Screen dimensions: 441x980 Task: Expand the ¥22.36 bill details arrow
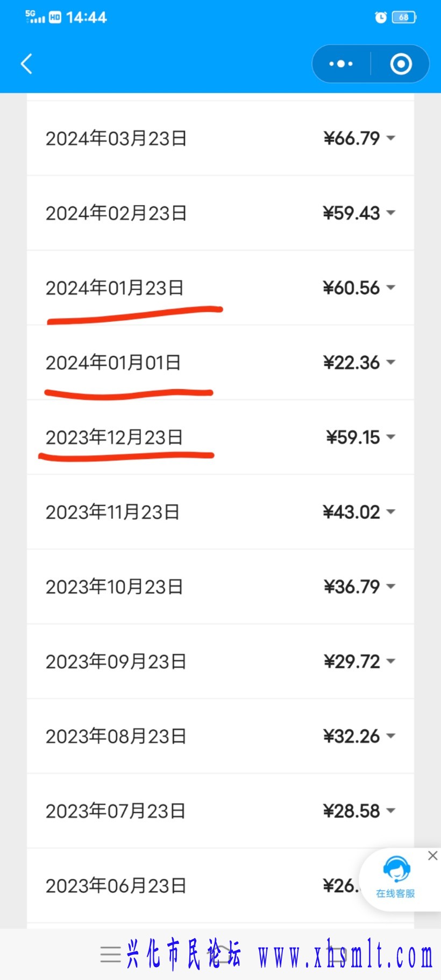pos(391,363)
